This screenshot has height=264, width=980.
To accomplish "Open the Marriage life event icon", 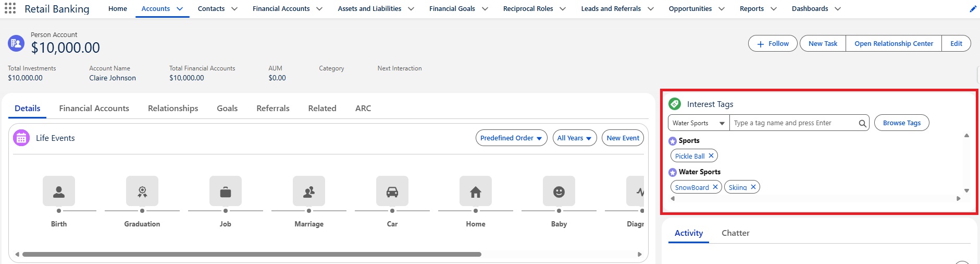I will [309, 191].
